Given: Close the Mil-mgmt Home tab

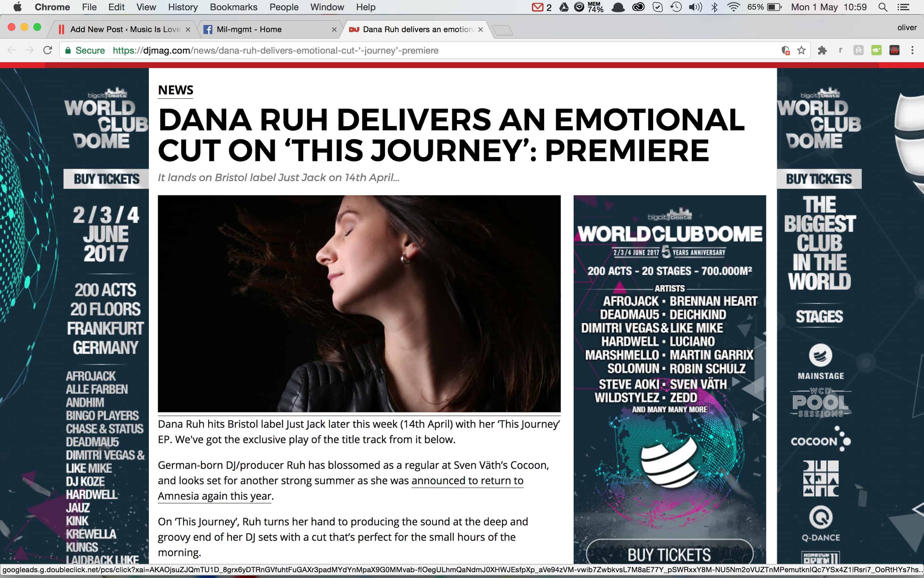Looking at the screenshot, I should pyautogui.click(x=334, y=30).
